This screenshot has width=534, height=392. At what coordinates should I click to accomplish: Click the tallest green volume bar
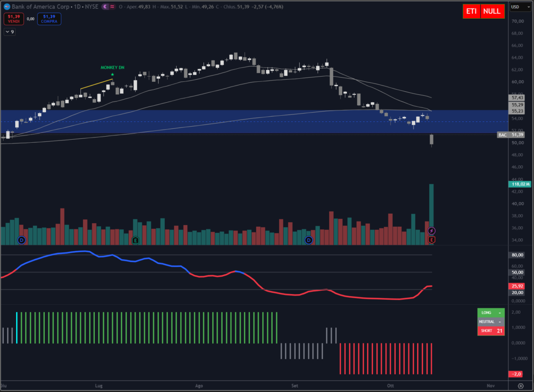click(431, 214)
